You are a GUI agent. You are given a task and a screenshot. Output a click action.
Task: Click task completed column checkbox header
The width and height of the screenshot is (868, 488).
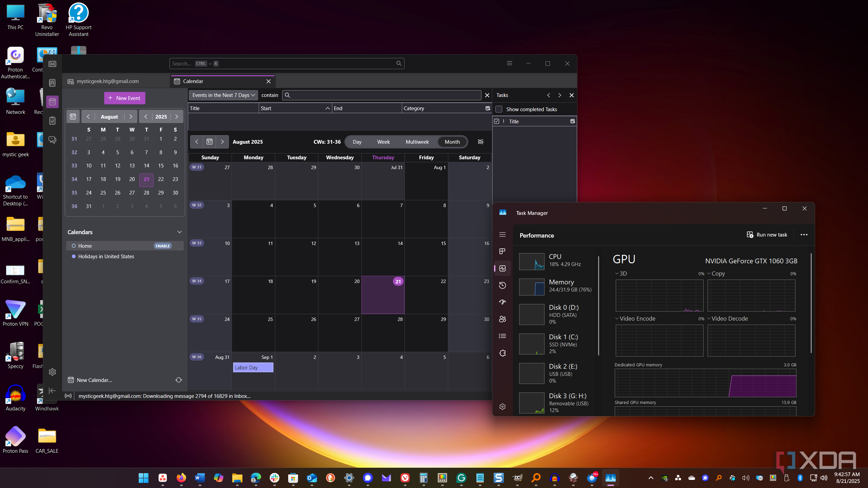point(497,121)
